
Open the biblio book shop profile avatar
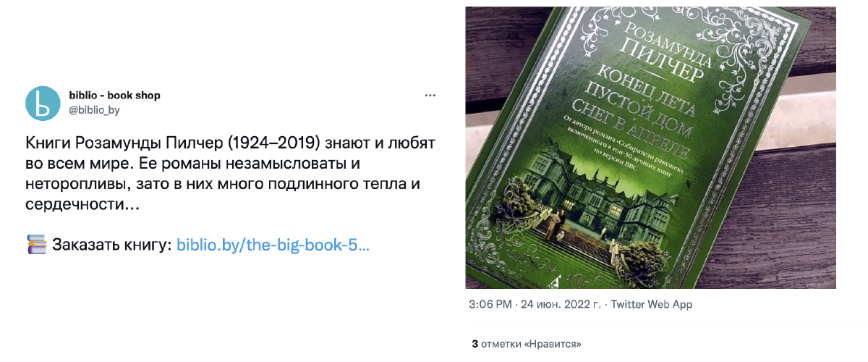click(x=43, y=102)
